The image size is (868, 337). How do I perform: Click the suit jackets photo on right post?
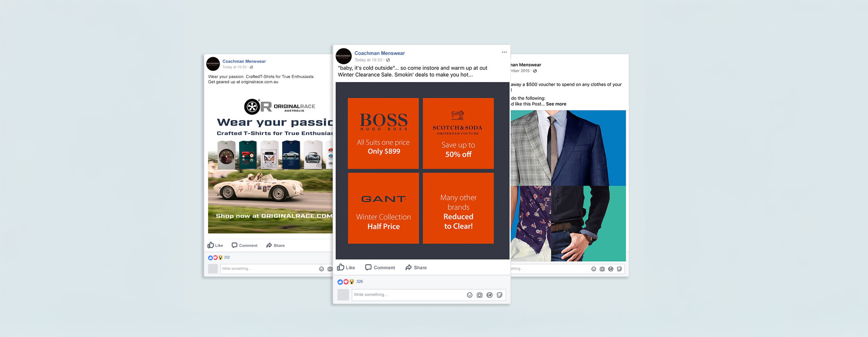coord(568,186)
